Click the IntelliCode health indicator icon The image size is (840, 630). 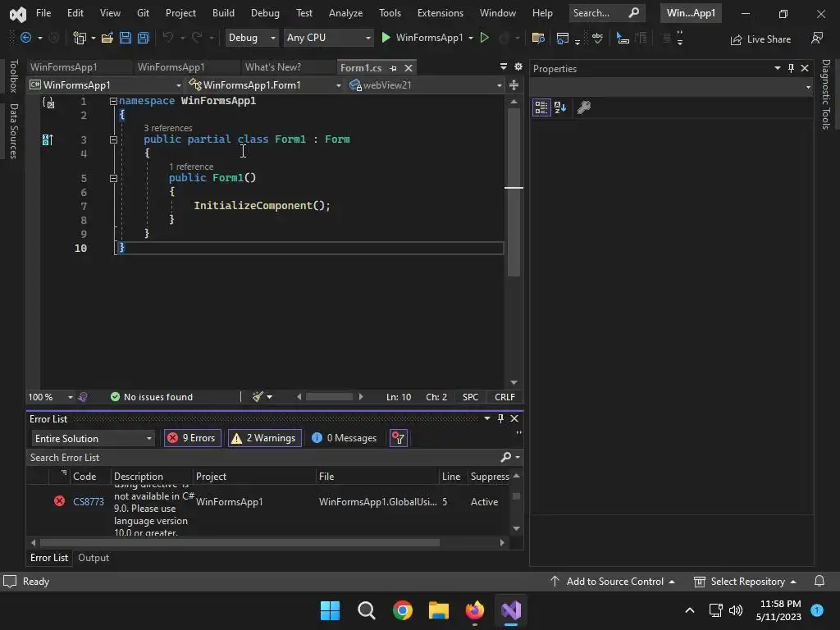(x=83, y=397)
